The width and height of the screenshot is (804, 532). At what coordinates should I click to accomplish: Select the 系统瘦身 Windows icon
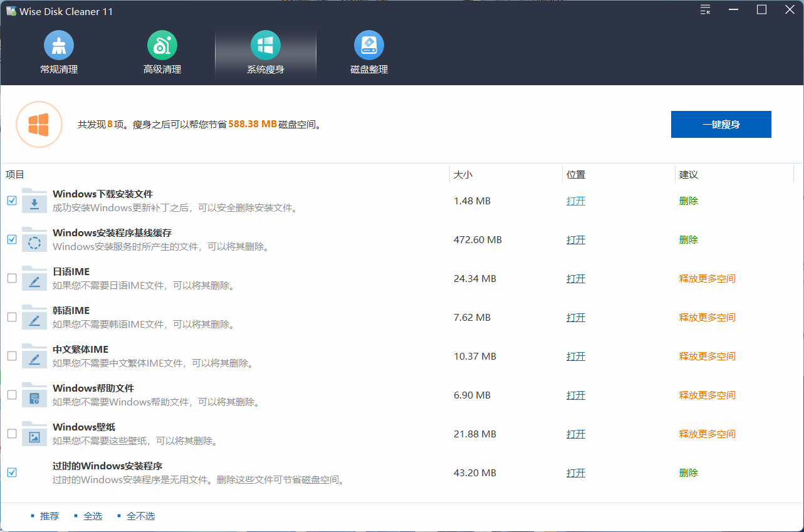point(266,46)
